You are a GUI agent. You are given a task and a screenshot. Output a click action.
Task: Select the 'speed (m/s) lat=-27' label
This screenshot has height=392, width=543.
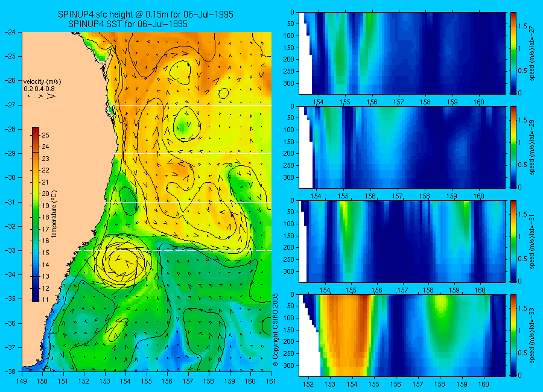click(533, 53)
